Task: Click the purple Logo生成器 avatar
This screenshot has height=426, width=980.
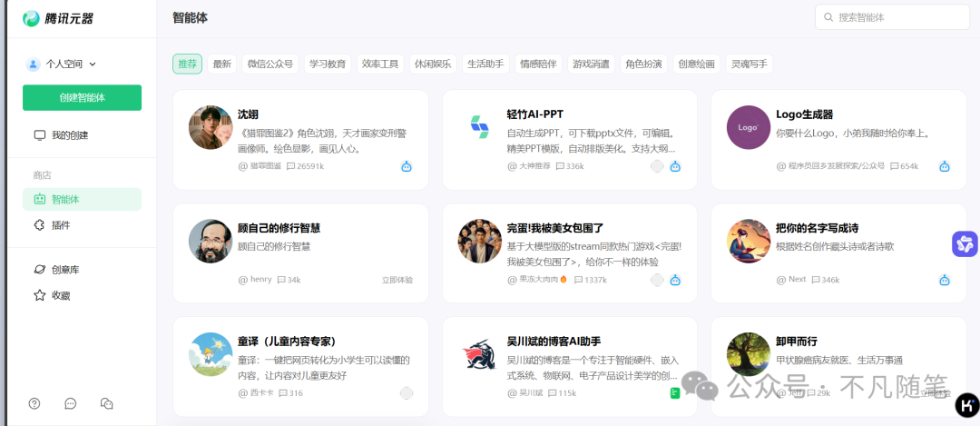Action: (x=748, y=127)
